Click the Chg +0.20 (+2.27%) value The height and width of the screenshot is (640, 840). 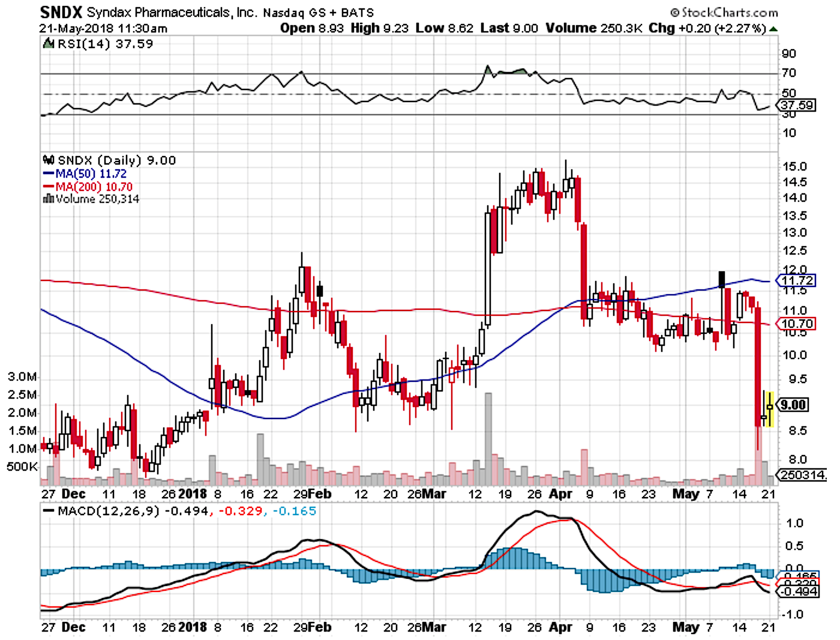click(707, 28)
